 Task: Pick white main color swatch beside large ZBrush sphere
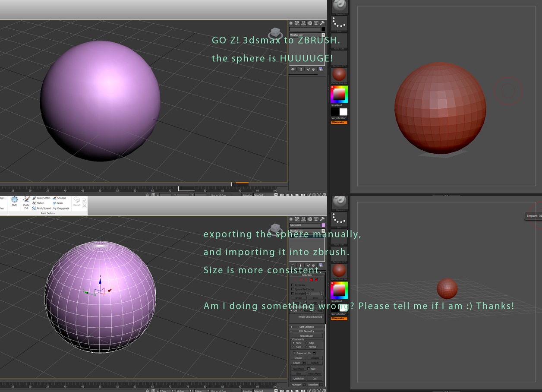[343, 112]
